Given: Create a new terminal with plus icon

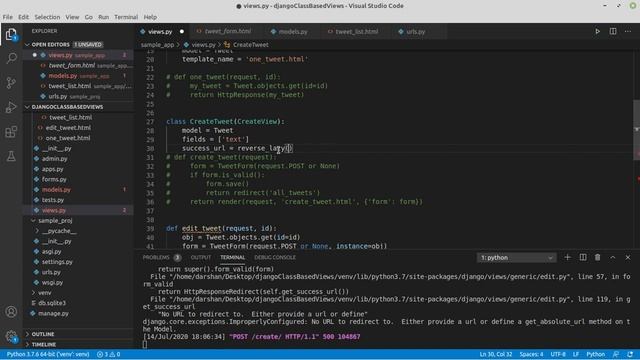Looking at the screenshot, I should 567,257.
